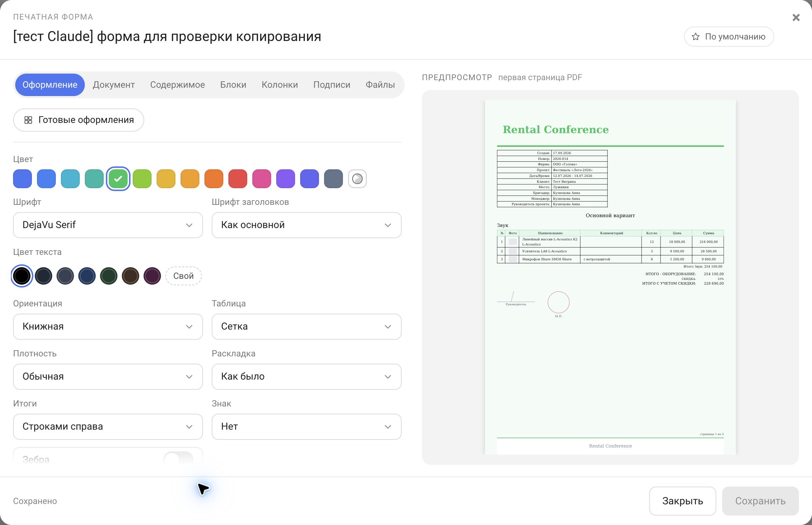812x525 pixels.
Task: Select the Оформление tab
Action: pos(50,85)
